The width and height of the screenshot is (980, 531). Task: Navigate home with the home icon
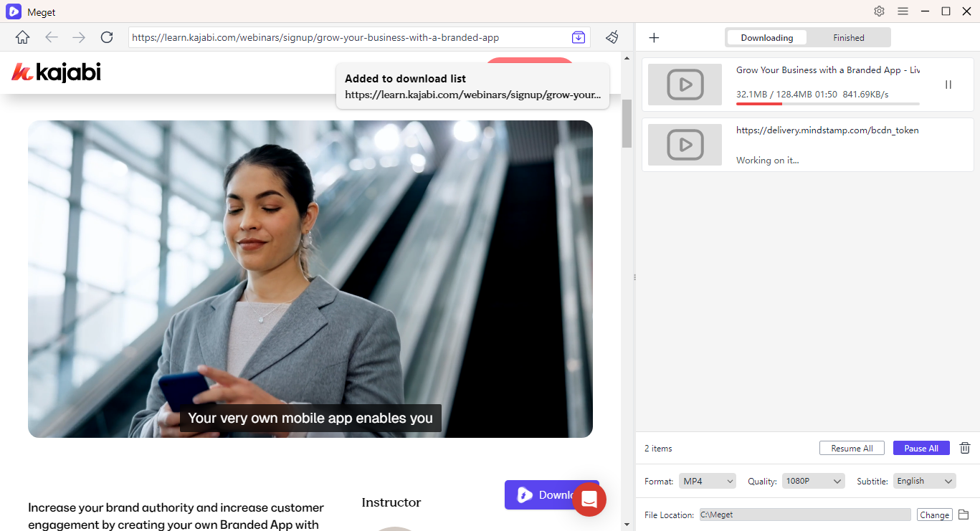click(x=22, y=37)
